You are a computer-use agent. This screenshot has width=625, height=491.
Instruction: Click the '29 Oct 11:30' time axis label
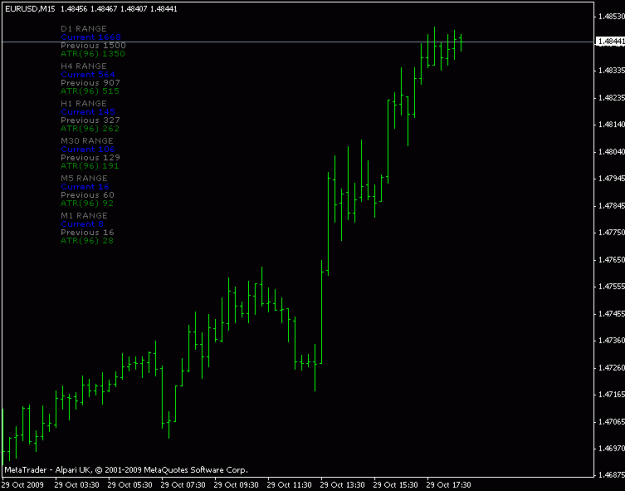coord(289,485)
